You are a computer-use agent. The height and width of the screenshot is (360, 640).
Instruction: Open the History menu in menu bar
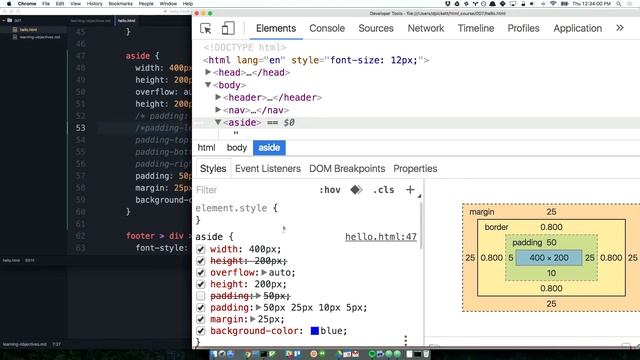tap(94, 4)
